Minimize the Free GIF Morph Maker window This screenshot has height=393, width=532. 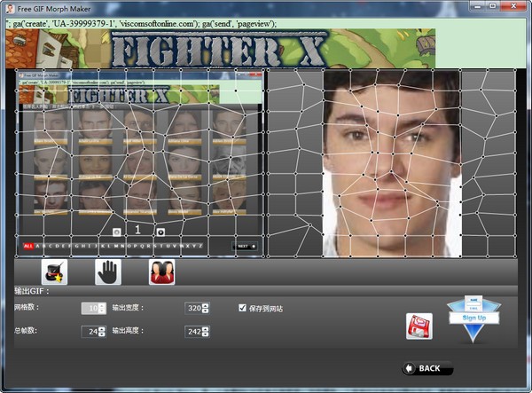coord(478,6)
